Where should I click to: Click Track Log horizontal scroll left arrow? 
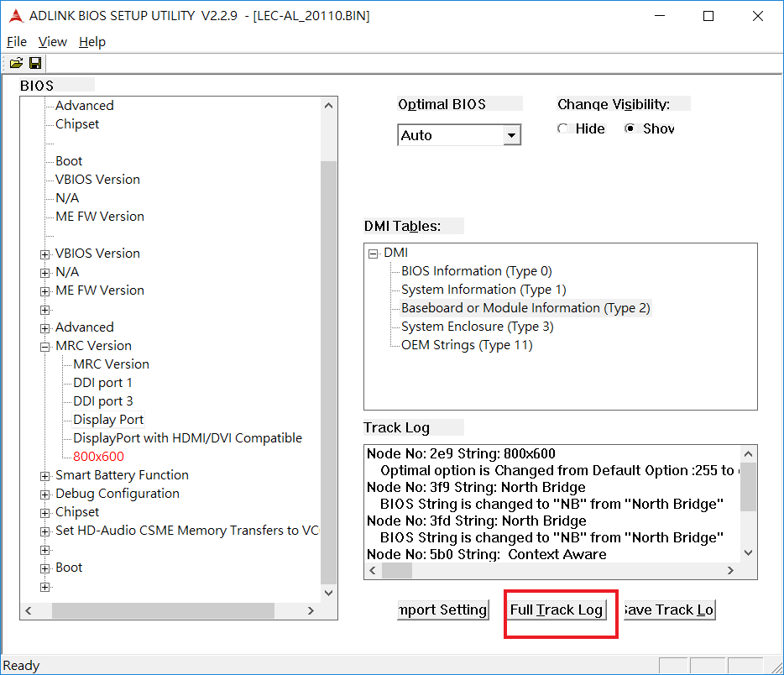click(x=373, y=571)
